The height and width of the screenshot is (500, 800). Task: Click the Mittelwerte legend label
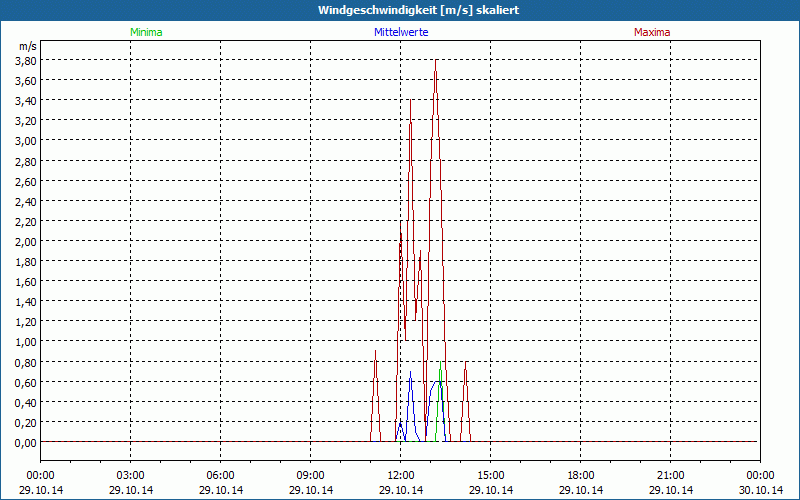pyautogui.click(x=401, y=32)
